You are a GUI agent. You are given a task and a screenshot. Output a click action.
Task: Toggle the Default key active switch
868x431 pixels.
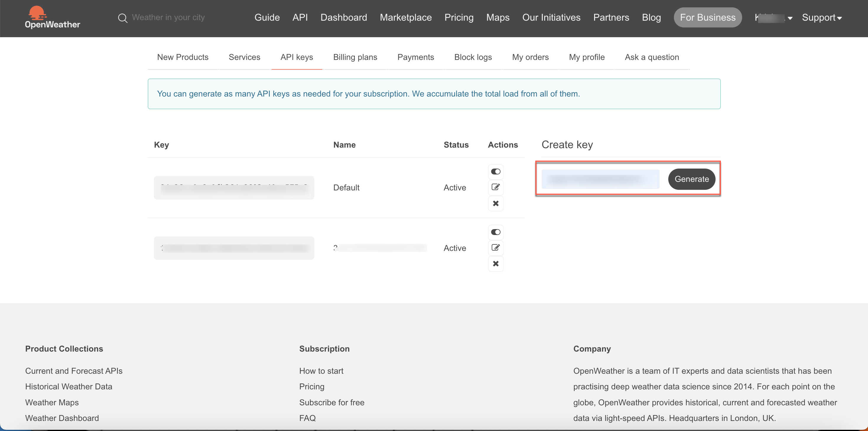click(x=496, y=172)
